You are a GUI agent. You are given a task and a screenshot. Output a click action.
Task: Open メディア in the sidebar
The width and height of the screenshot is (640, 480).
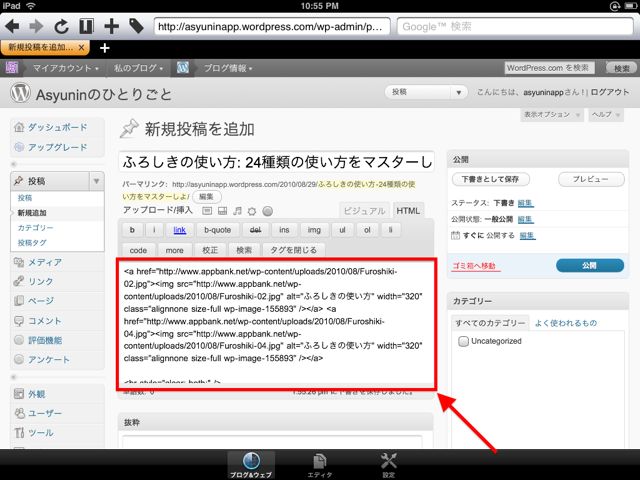[45, 262]
